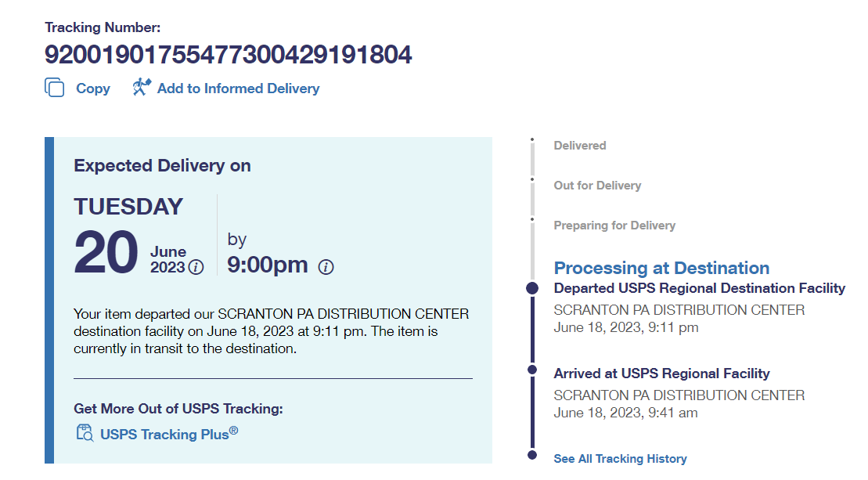Click the Out for Delivery step
The height and width of the screenshot is (480, 868).
(597, 186)
